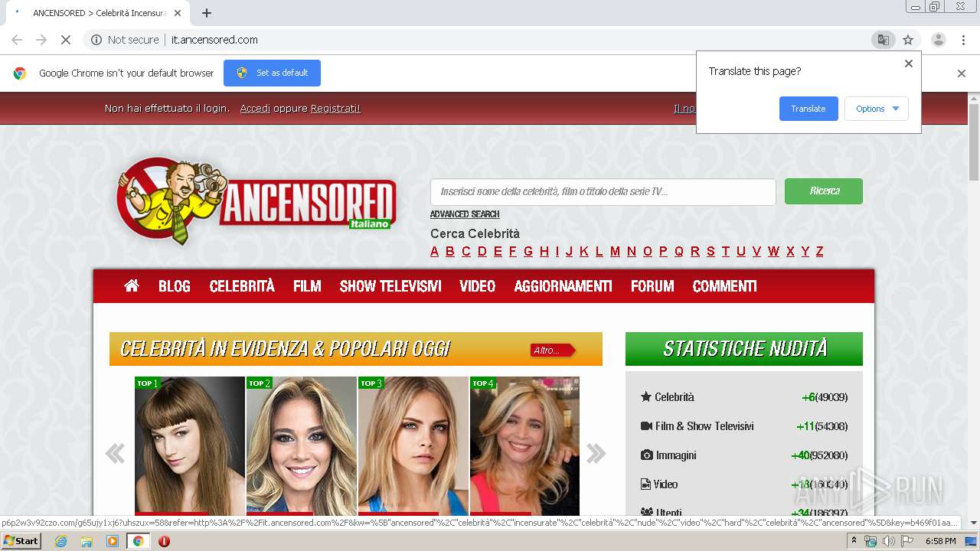Open the SHOW TELEVISIVI menu item

tap(390, 286)
